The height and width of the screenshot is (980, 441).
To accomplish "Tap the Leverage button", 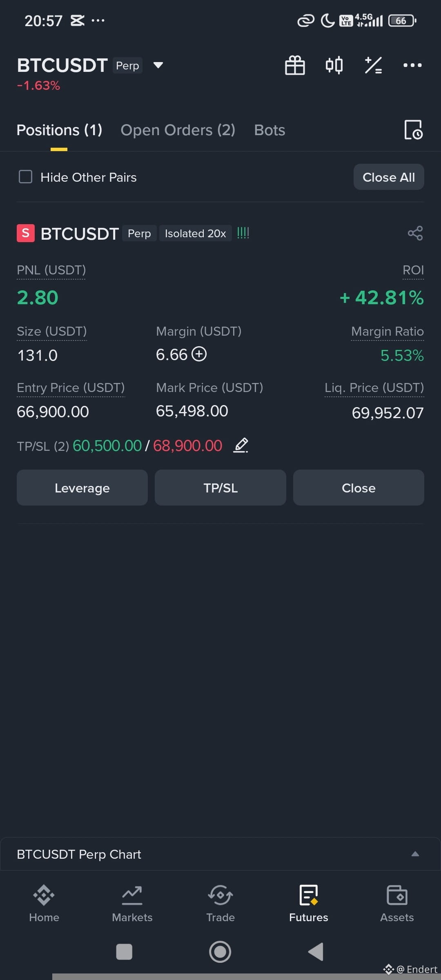I will [x=82, y=488].
